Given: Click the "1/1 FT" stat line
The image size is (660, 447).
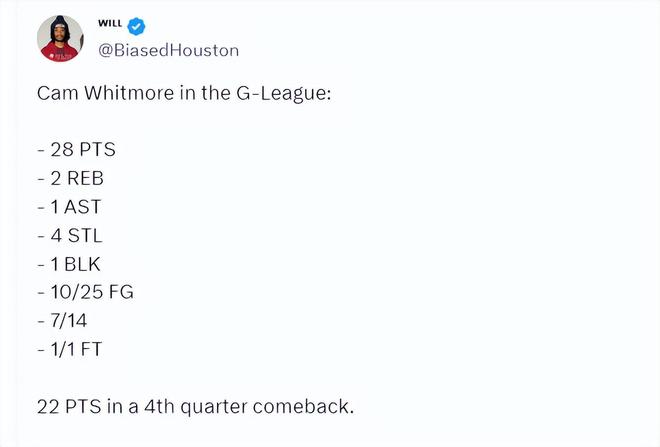Looking at the screenshot, I should pyautogui.click(x=70, y=350).
